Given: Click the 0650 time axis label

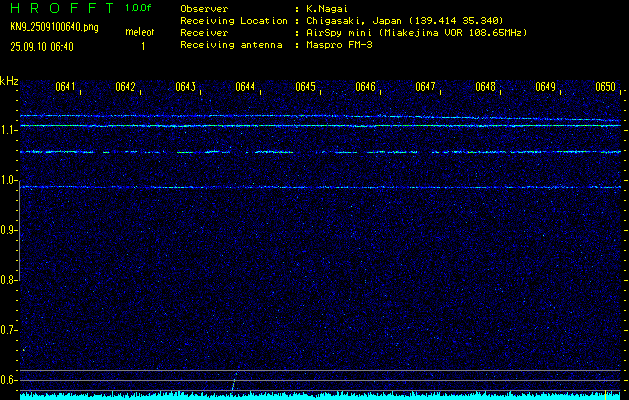Looking at the screenshot, I should [x=605, y=87].
